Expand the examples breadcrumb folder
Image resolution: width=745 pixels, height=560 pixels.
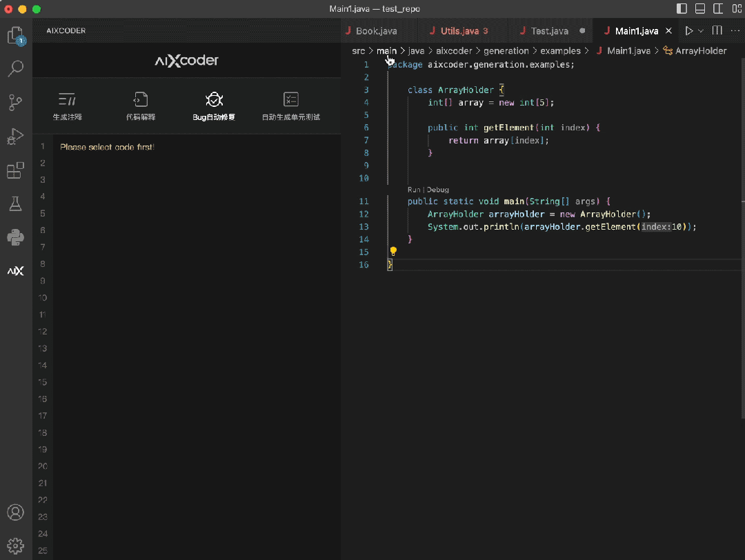(x=560, y=51)
